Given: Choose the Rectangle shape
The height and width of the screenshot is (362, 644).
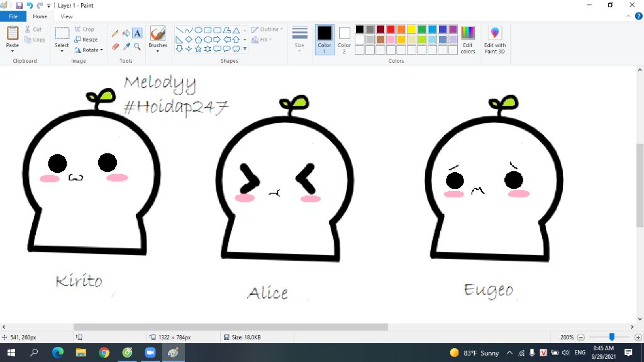Looking at the screenshot, I should point(208,30).
